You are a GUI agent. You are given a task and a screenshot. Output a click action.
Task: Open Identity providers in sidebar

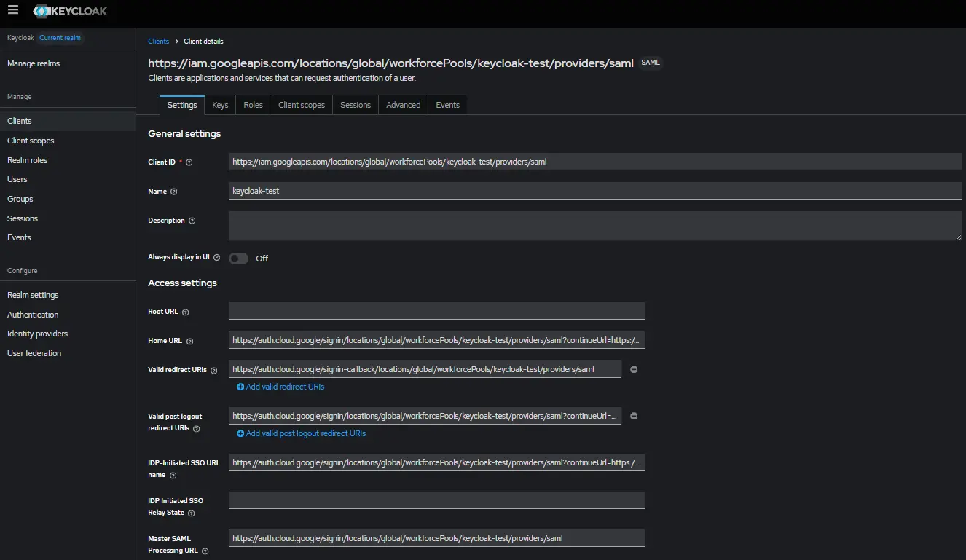37,334
